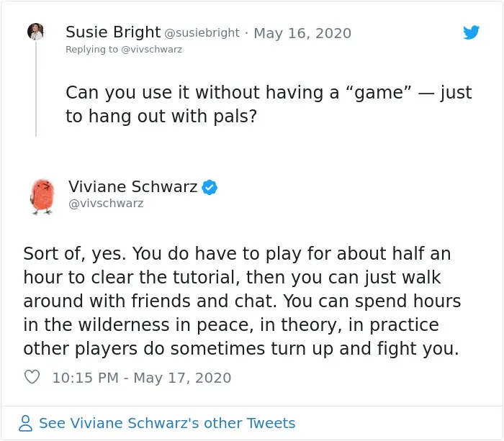Screen dimensions: 504x441
Task: Open See Viviane Schwarz's other Tweets
Action: [167, 423]
